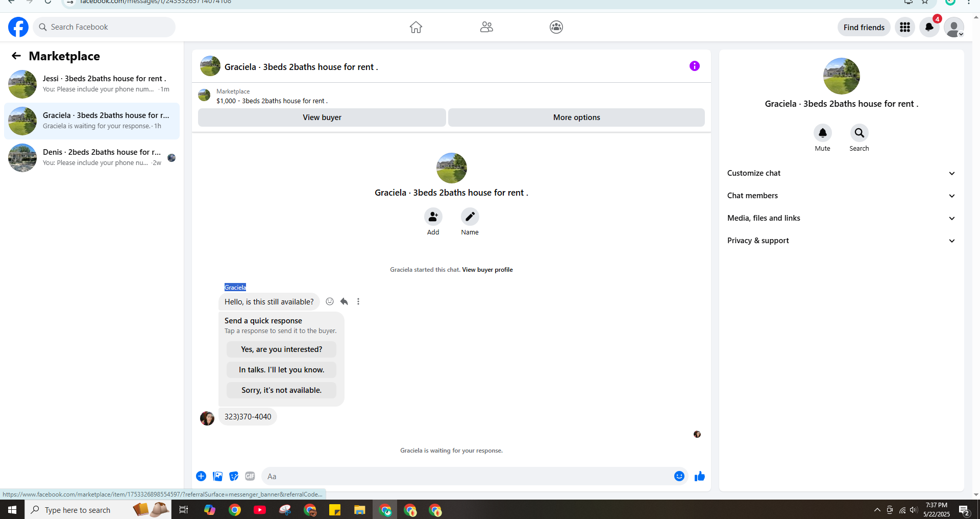Image resolution: width=980 pixels, height=519 pixels.
Task: Click listing thumbnail in right panel
Action: tap(842, 76)
